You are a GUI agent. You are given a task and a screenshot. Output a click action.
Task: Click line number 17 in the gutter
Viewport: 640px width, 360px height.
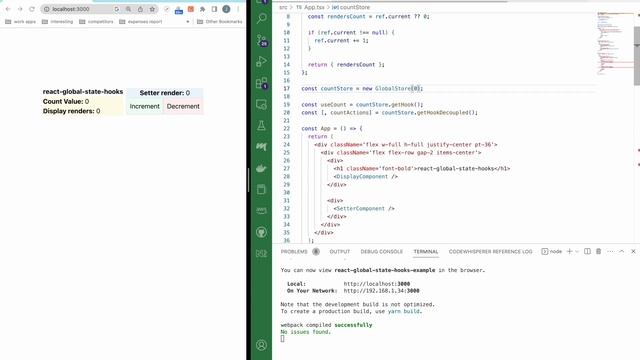[x=287, y=89]
